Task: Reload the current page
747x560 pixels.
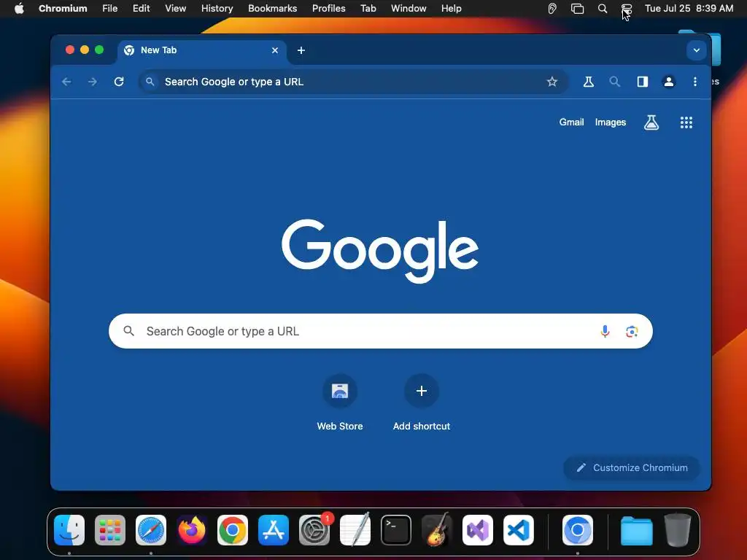Action: pos(119,82)
